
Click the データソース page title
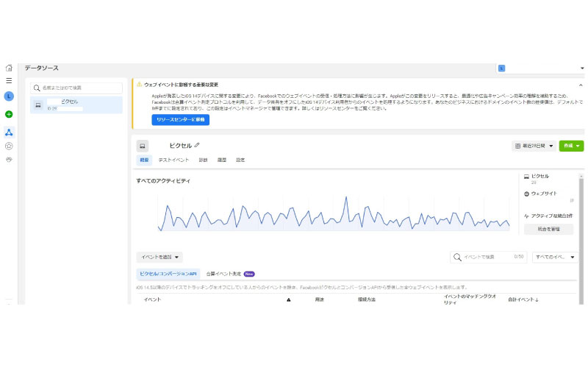coord(42,68)
